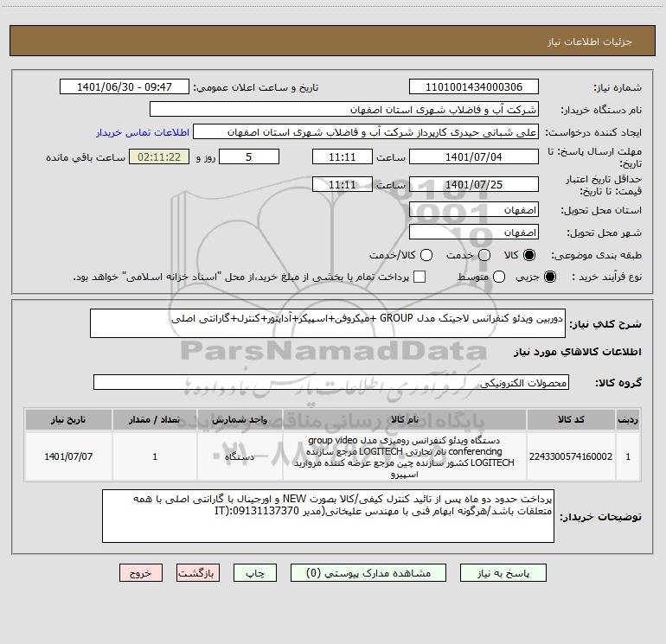Click the پاسخ به نیاز button
The width and height of the screenshot is (666, 644).
click(503, 573)
